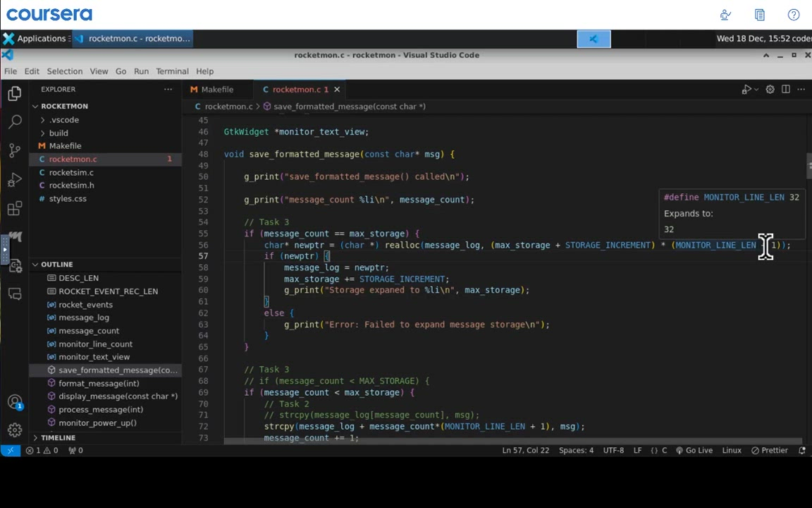Click the Prettier status bar button
This screenshot has height=508, width=812.
pos(769,450)
